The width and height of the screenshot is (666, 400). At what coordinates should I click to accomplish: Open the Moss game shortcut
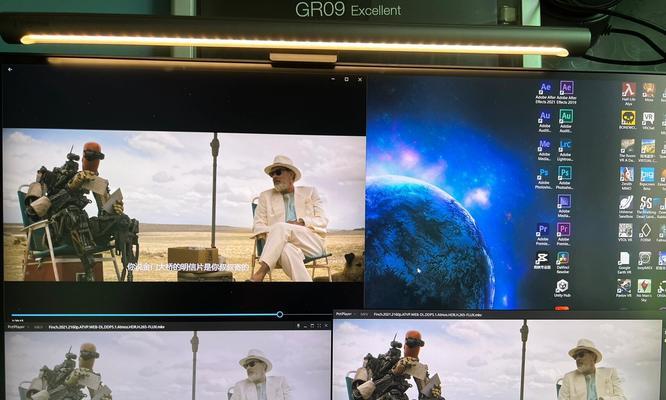click(649, 92)
